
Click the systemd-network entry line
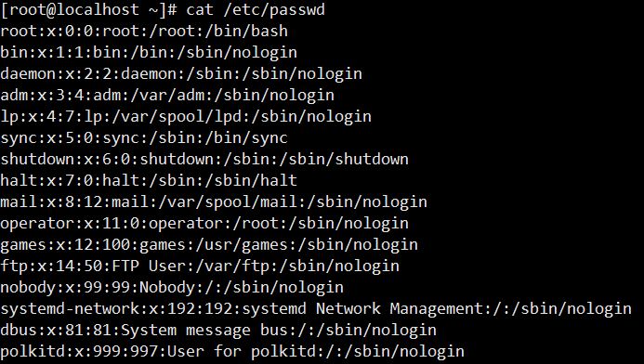click(316, 308)
